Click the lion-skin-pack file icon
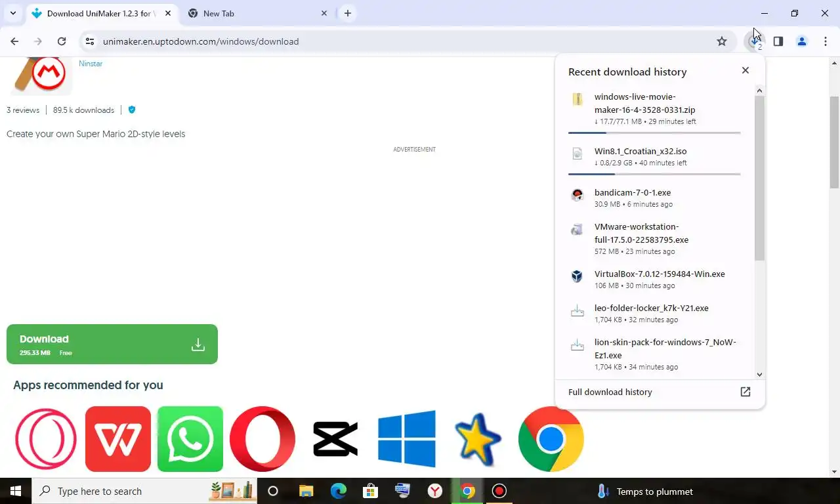The width and height of the screenshot is (840, 504). 577,345
